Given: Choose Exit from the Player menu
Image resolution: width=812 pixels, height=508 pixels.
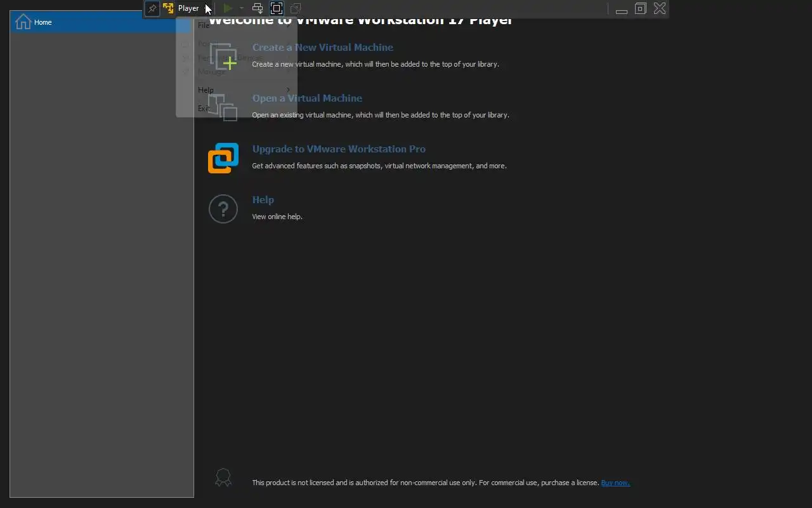Looking at the screenshot, I should (236, 108).
